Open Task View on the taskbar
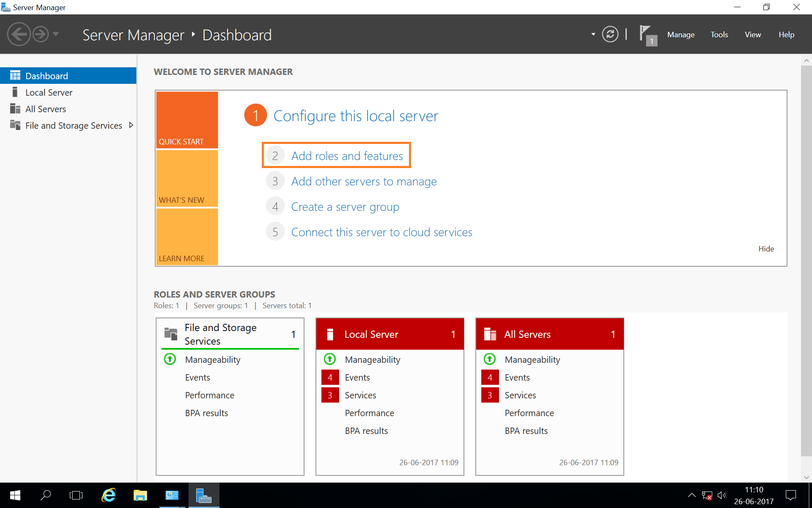This screenshot has height=508, width=812. click(x=76, y=495)
